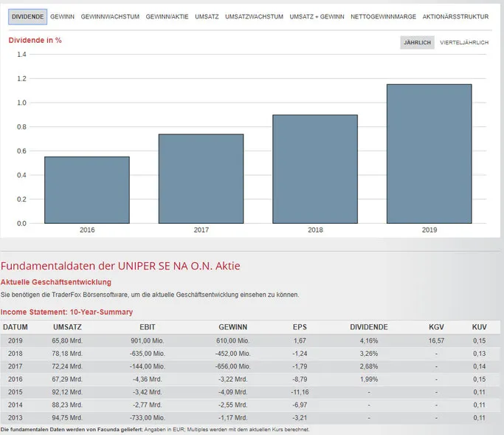The width and height of the screenshot is (504, 435).
Task: Click the KGV column header
Action: [437, 327]
